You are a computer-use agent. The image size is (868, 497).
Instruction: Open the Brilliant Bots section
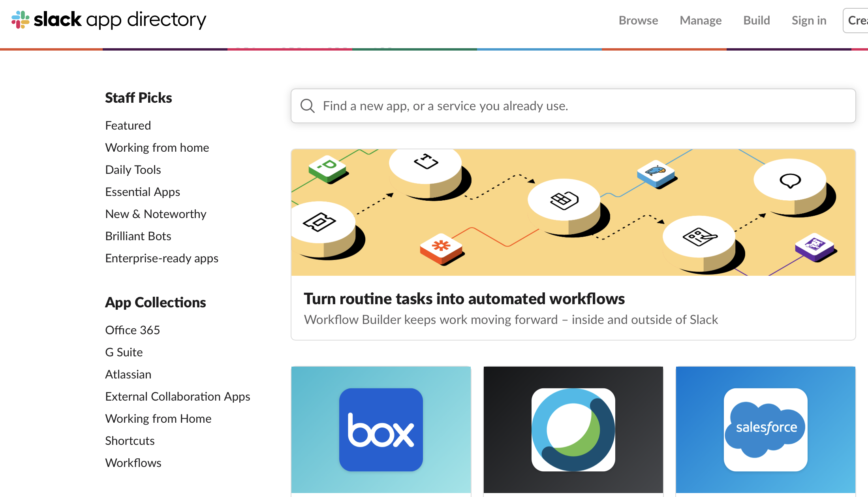[138, 236]
